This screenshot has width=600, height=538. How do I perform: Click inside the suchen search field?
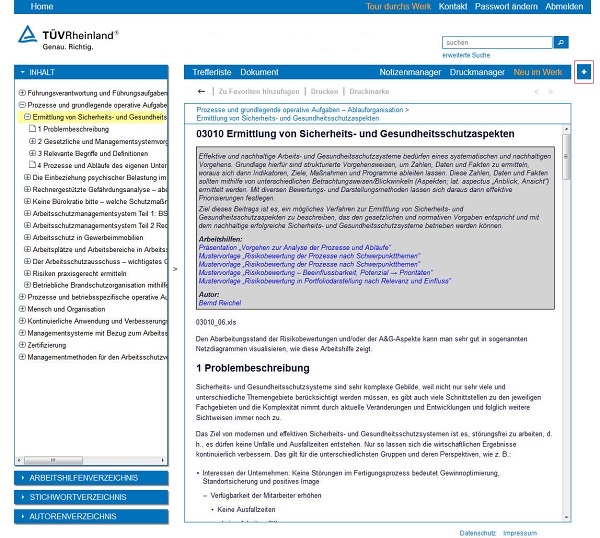497,42
